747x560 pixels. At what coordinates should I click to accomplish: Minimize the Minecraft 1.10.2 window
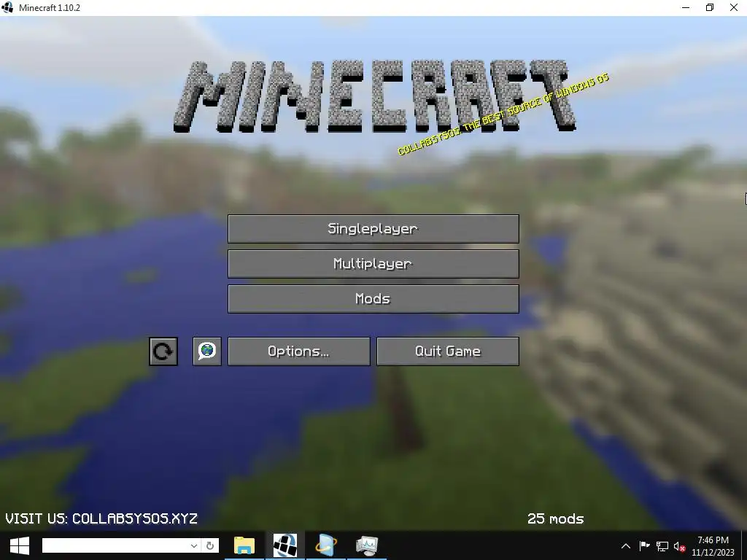point(686,7)
